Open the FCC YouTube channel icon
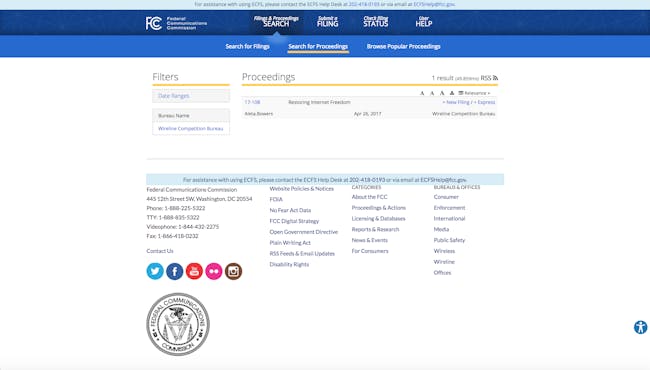 click(194, 271)
